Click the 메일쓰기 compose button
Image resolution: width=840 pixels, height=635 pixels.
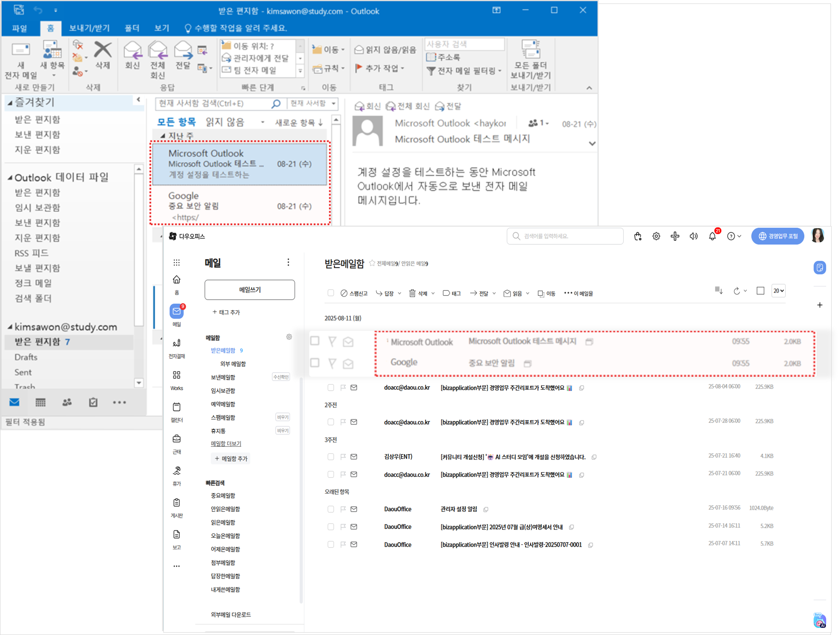[249, 290]
